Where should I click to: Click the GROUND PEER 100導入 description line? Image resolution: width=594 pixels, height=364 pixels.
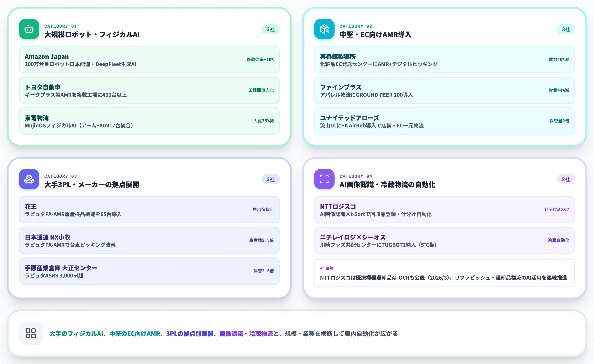click(366, 95)
